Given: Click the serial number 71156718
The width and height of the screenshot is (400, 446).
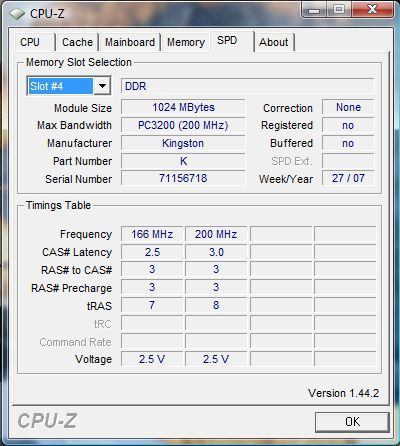Looking at the screenshot, I should pyautogui.click(x=183, y=178).
